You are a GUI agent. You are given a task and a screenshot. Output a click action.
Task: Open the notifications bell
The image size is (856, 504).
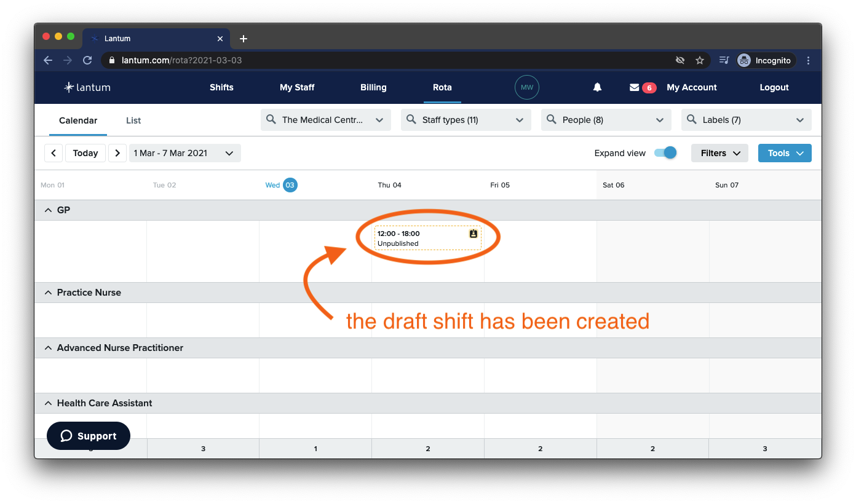(597, 87)
